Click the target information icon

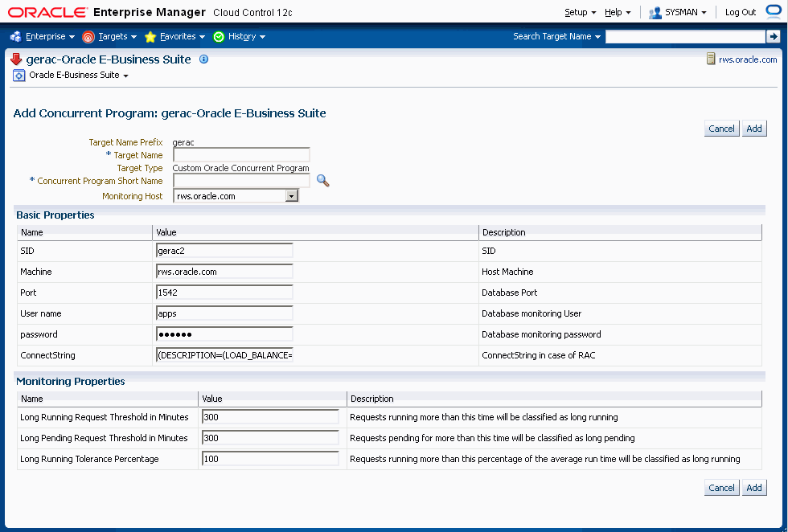(203, 59)
